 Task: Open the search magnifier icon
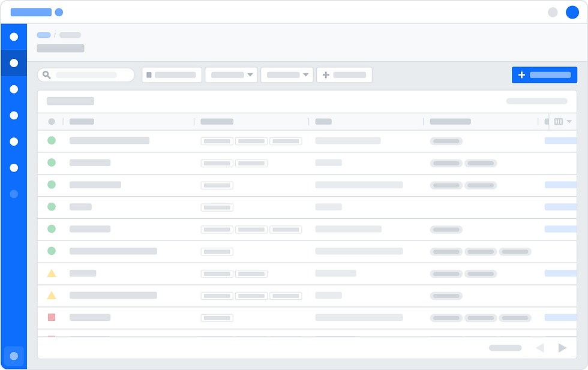pyautogui.click(x=46, y=74)
